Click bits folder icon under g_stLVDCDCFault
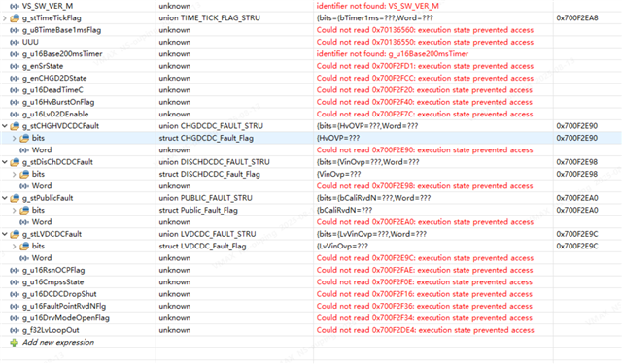This screenshot has height=364, width=622. tap(24, 247)
